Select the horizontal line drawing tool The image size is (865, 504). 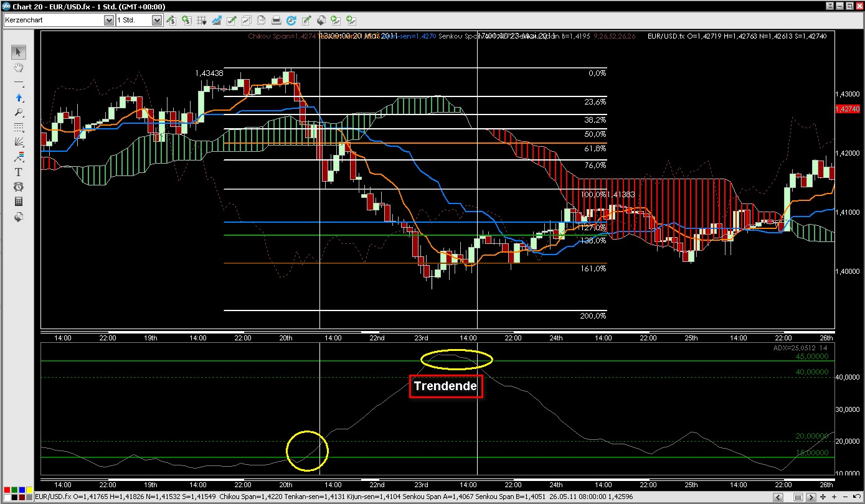point(19,83)
